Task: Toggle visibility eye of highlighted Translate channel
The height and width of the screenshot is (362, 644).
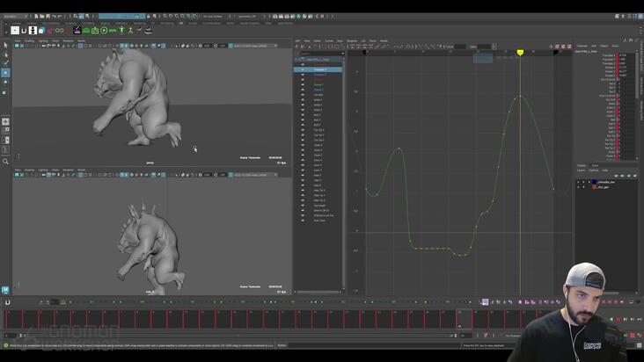Action: pyautogui.click(x=303, y=69)
